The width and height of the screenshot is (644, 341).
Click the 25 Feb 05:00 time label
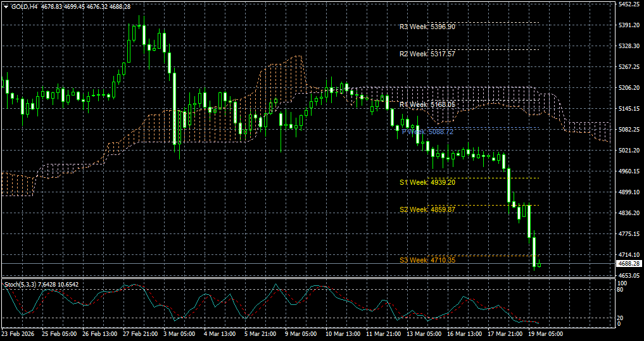(58, 334)
